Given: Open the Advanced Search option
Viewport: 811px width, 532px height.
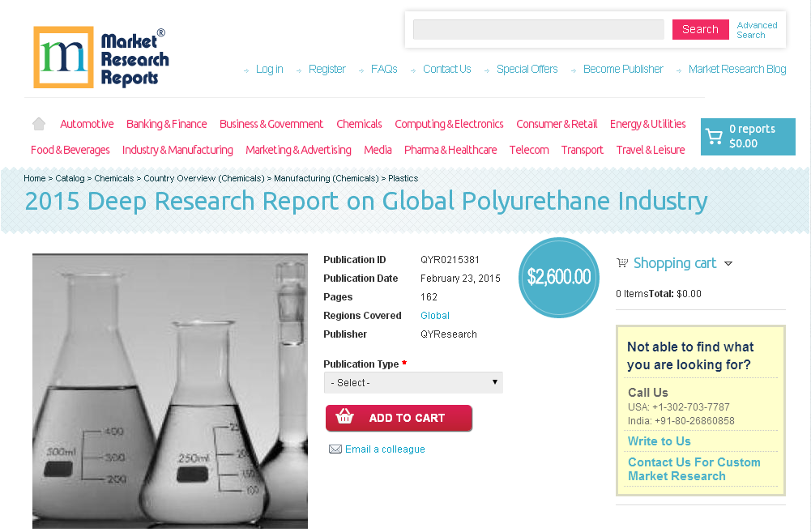Looking at the screenshot, I should [757, 30].
